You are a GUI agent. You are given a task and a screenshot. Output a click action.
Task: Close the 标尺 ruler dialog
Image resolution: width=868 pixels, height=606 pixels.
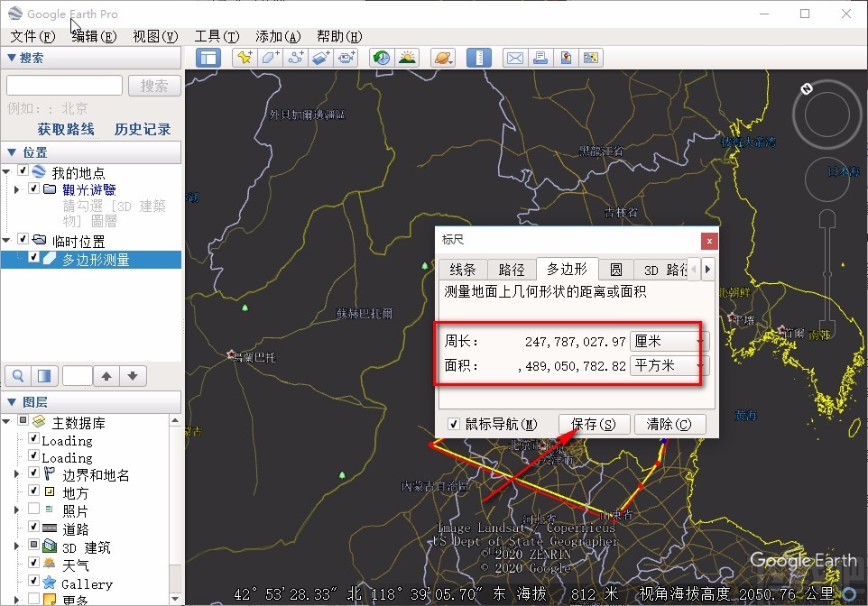pos(709,241)
